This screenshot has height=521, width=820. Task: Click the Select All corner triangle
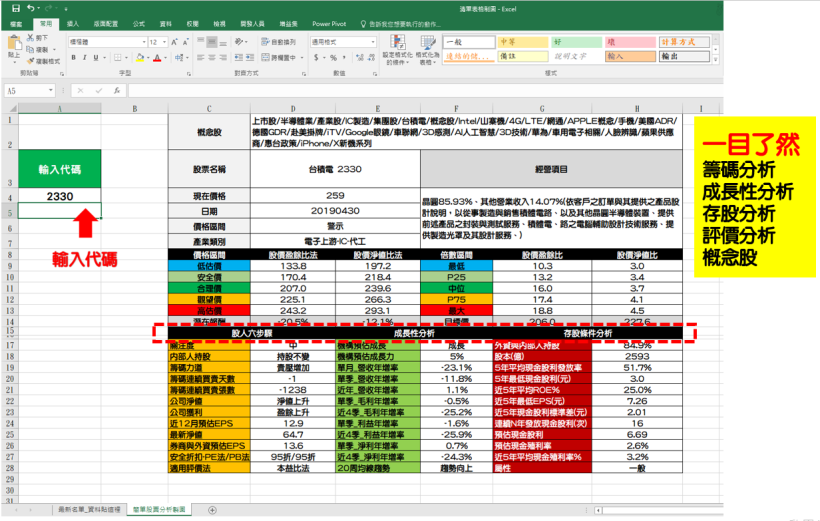[x=13, y=109]
